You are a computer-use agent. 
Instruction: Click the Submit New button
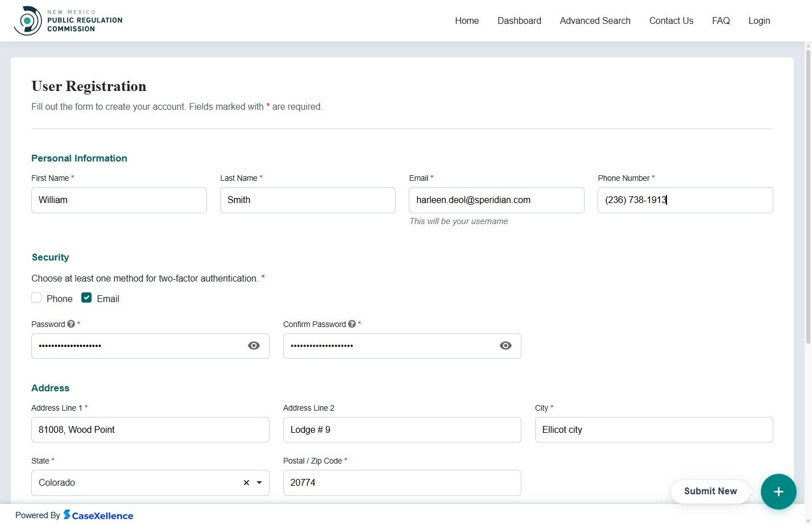tap(710, 491)
